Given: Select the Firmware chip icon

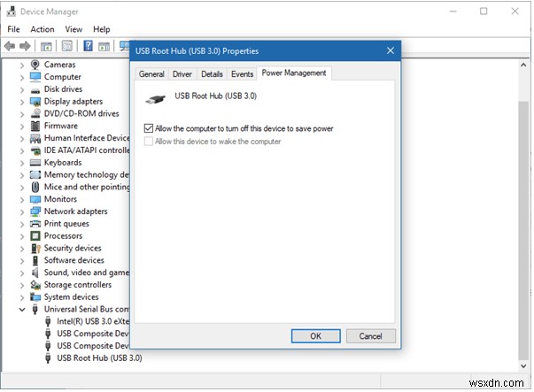Looking at the screenshot, I should [35, 126].
